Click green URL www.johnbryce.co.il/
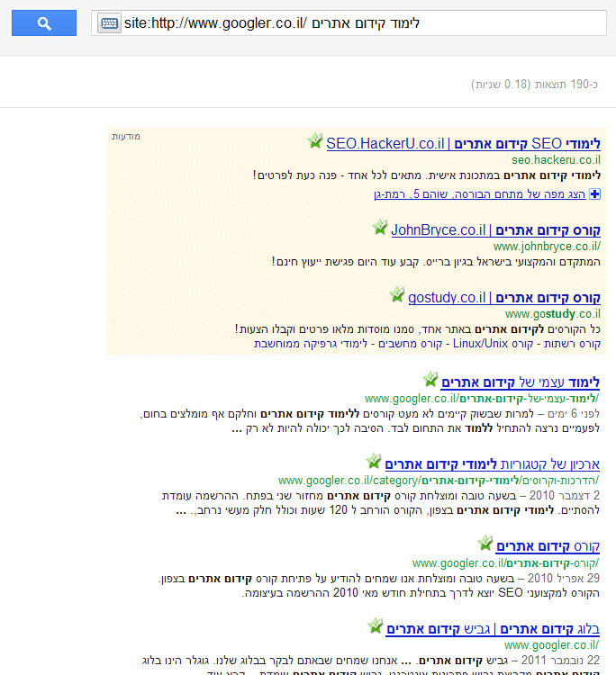Image resolution: width=616 pixels, height=675 pixels. (x=547, y=247)
